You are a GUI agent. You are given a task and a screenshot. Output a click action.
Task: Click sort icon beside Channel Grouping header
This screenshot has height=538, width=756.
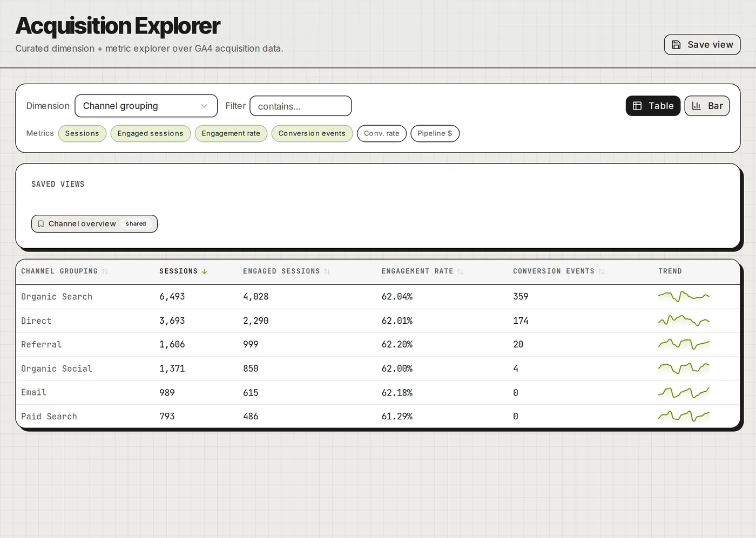pos(105,271)
